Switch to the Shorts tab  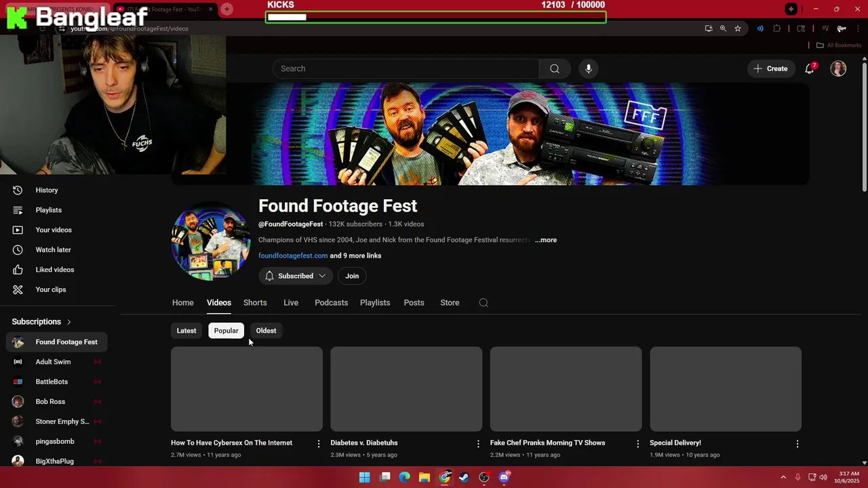pos(255,303)
